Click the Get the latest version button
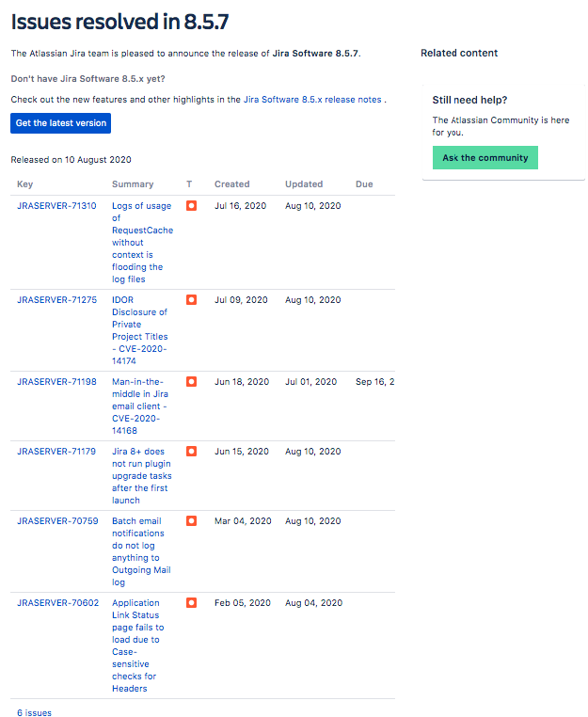This screenshot has height=717, width=588. (x=61, y=123)
